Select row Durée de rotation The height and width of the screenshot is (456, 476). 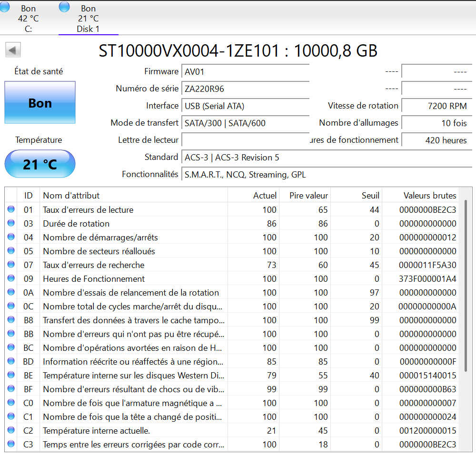pos(232,223)
